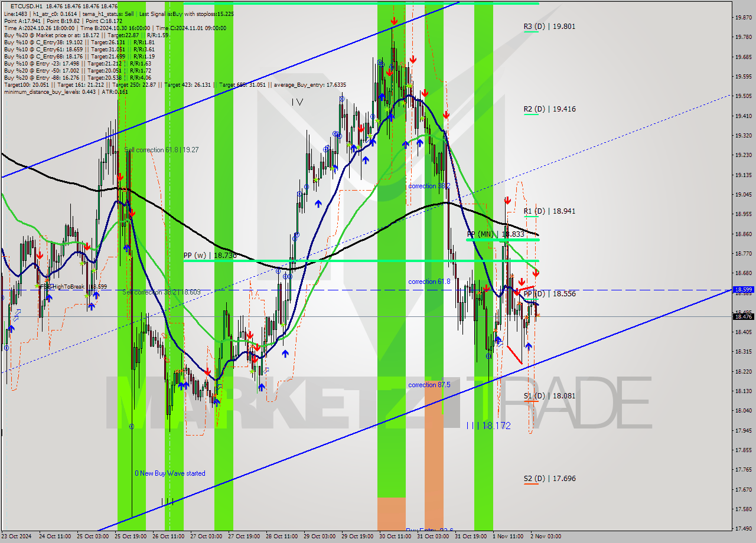This screenshot has height=543, width=756.
Task: Click the 'correction 61.8' label
Action: coord(429,282)
